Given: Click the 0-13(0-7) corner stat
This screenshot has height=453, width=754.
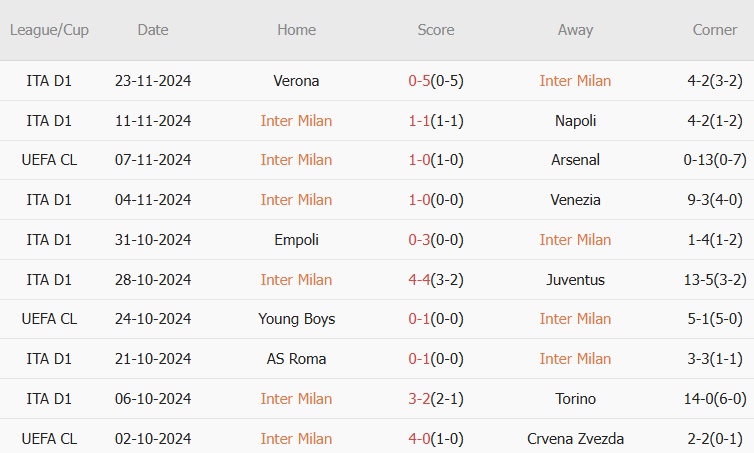Looking at the screenshot, I should pyautogui.click(x=715, y=160).
